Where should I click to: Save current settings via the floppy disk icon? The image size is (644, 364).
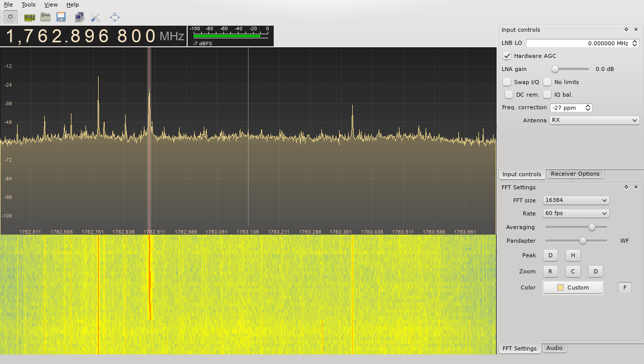click(60, 17)
